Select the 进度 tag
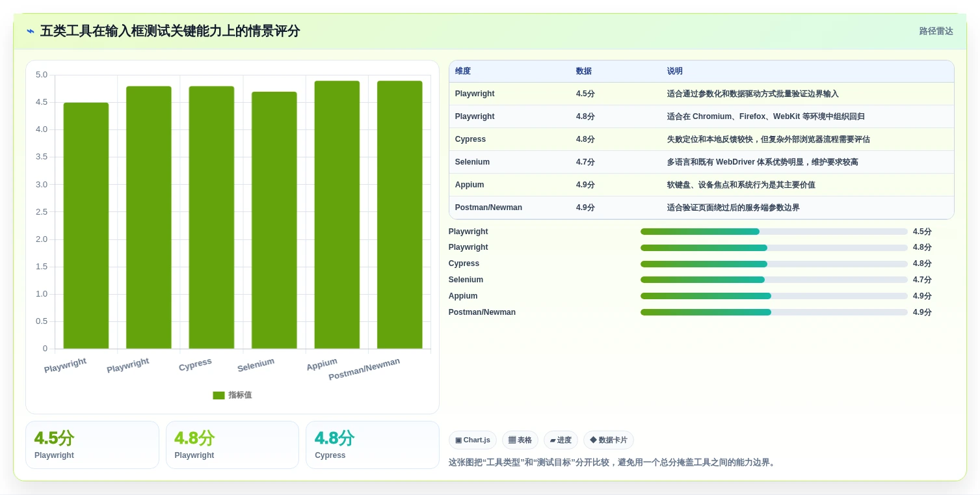Screen dimensions: 980x495 click(x=561, y=440)
